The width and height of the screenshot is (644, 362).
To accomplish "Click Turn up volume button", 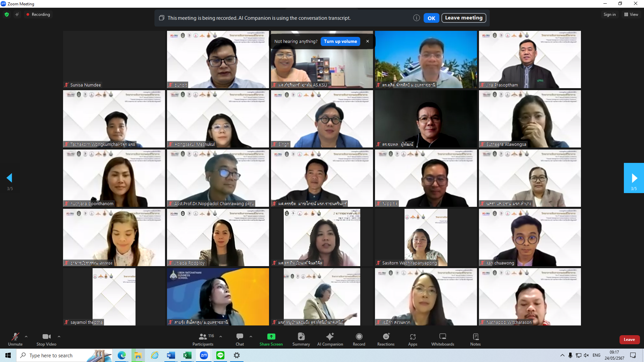I will (x=340, y=41).
